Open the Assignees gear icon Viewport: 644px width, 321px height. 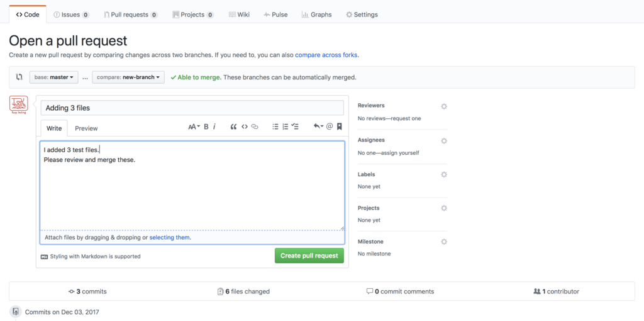(443, 140)
